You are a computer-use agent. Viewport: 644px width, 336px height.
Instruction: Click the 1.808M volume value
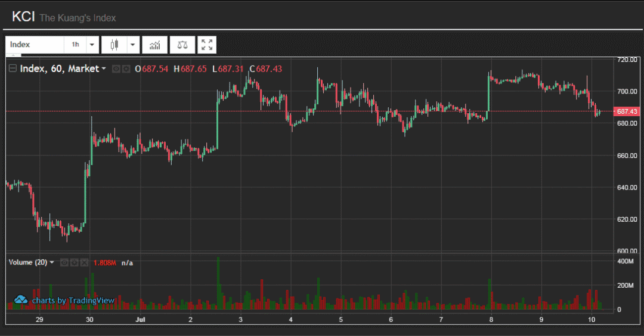[x=105, y=263]
